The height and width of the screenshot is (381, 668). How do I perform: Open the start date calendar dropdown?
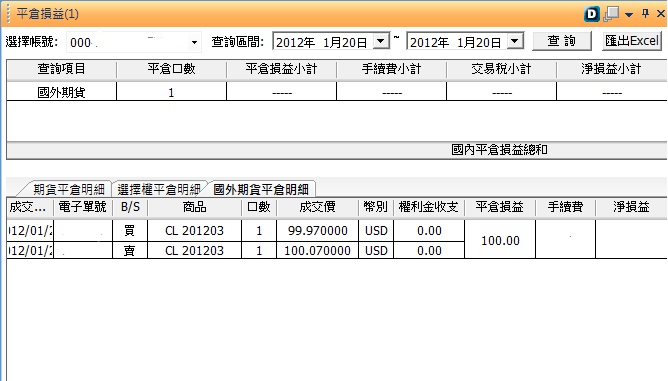(381, 41)
